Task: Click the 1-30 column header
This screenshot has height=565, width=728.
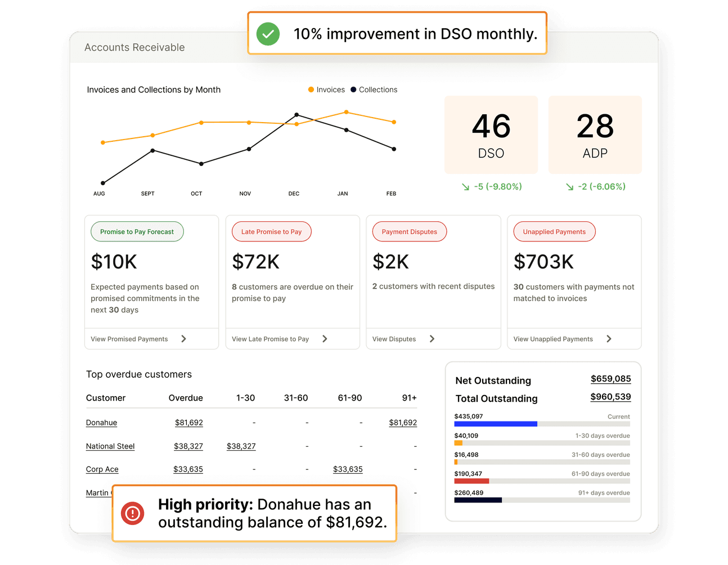Action: point(245,398)
